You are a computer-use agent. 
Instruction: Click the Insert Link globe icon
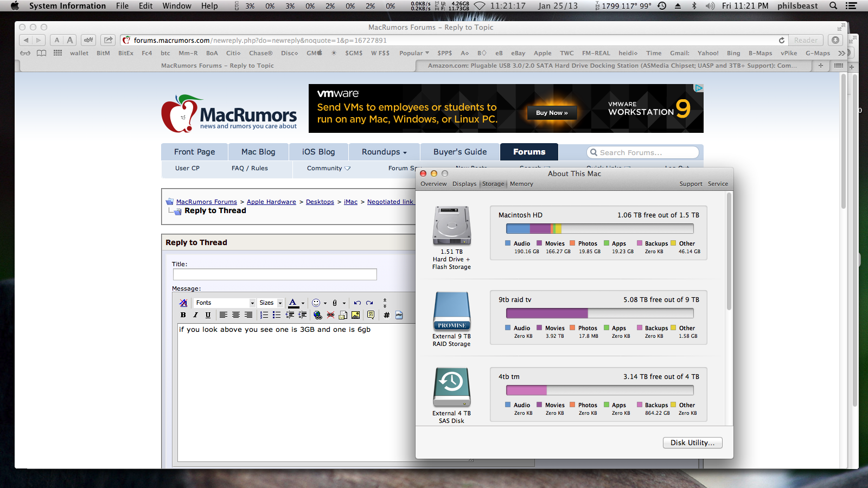318,315
